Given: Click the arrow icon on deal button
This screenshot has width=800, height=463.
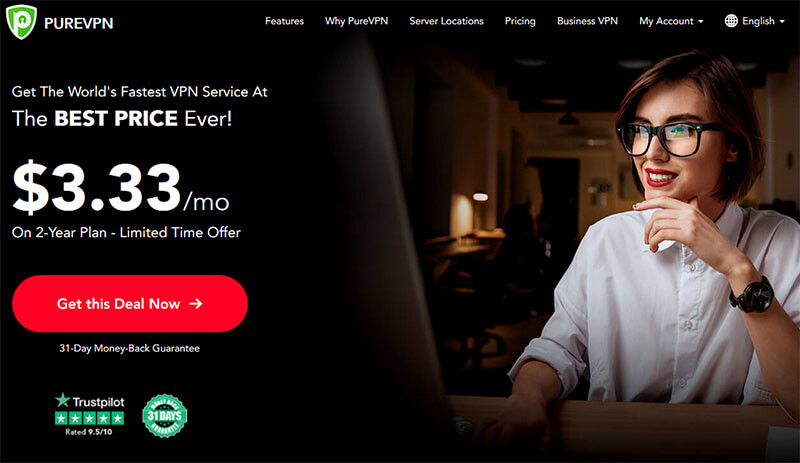Looking at the screenshot, I should point(195,304).
